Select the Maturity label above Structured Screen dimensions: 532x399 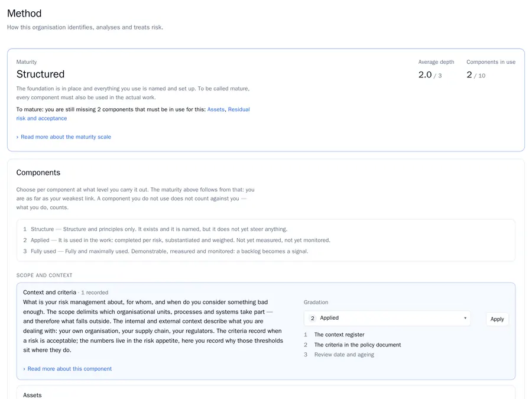27,61
